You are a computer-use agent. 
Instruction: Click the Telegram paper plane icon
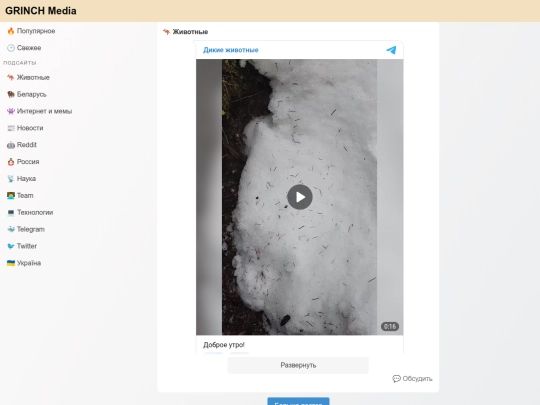(x=391, y=50)
